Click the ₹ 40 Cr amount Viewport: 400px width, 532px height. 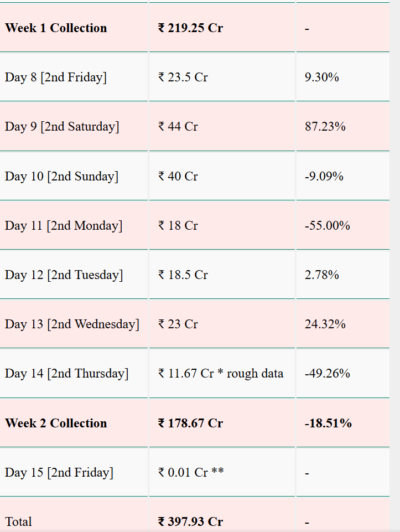(178, 177)
